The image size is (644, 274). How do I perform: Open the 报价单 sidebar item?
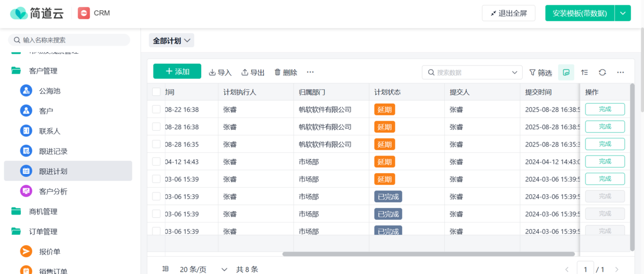[x=49, y=251]
